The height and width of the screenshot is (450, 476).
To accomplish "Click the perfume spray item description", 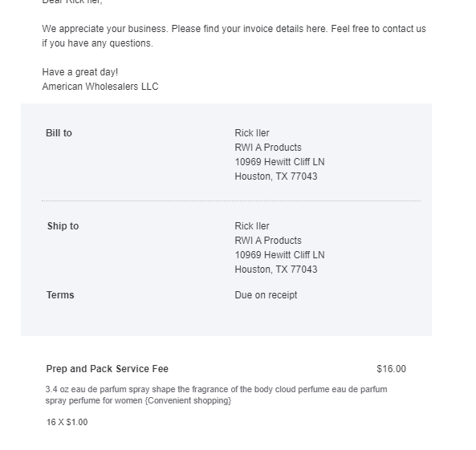I will coord(216,395).
